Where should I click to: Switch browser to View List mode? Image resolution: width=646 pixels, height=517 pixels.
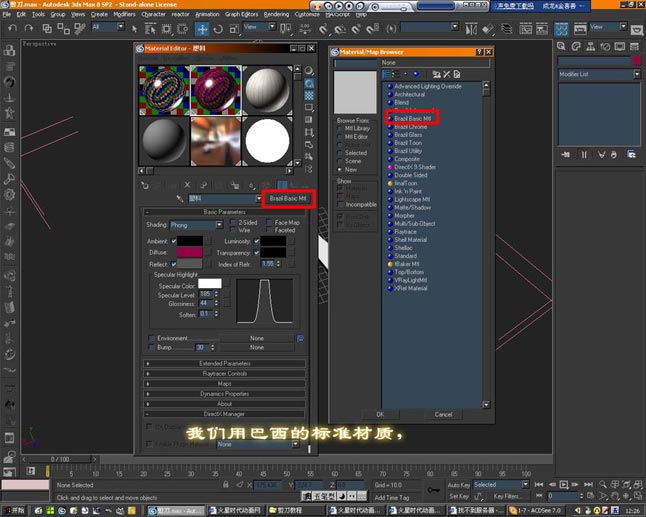[386, 74]
